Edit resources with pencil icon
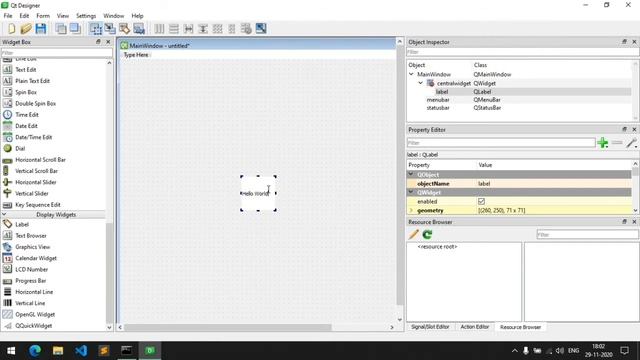Image resolution: width=640 pixels, height=360 pixels. click(413, 234)
